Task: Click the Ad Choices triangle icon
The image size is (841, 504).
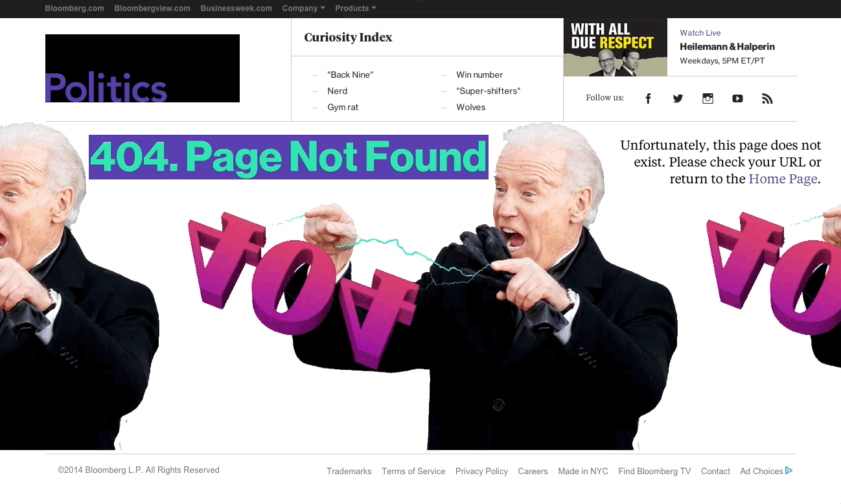Action: tap(789, 471)
